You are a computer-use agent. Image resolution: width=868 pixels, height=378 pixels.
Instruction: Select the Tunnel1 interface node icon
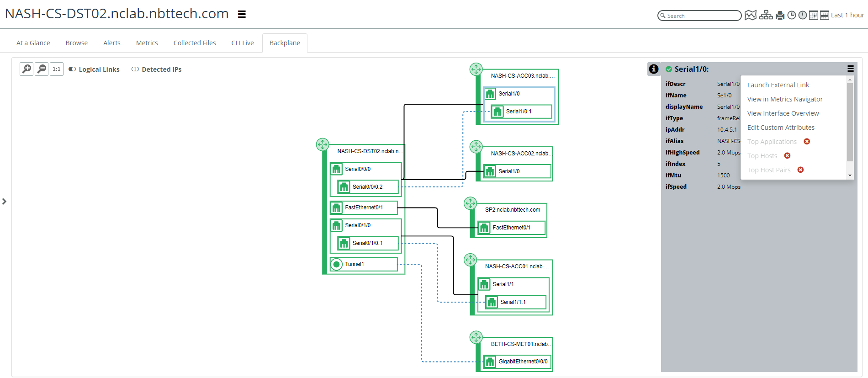pos(337,264)
